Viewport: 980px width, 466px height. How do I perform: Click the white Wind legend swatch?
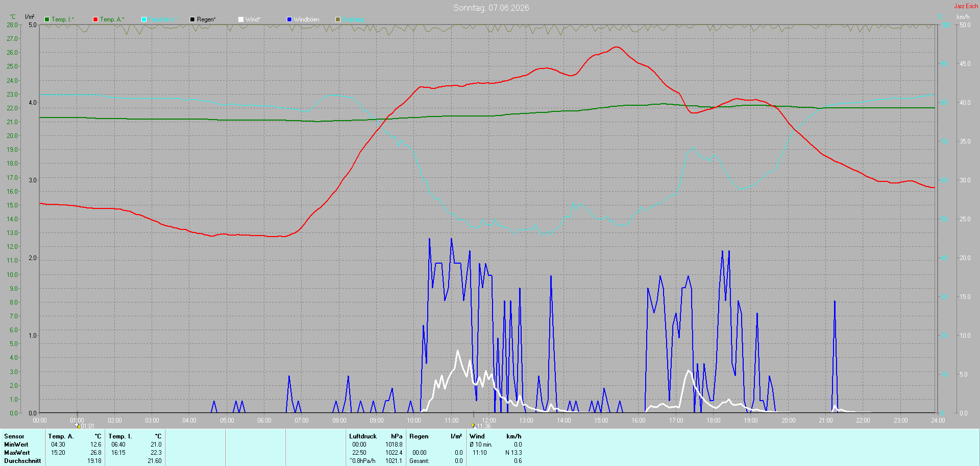click(x=241, y=19)
